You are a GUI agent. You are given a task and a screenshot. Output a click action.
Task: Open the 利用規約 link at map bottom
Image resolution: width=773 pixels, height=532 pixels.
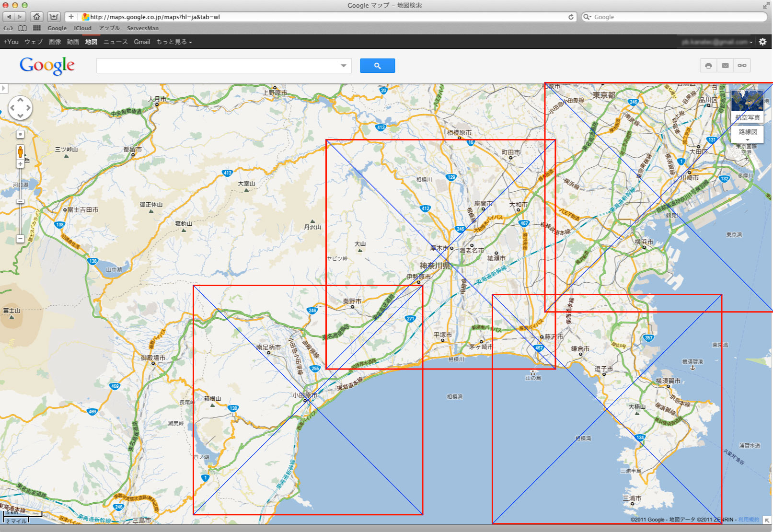pos(749,520)
